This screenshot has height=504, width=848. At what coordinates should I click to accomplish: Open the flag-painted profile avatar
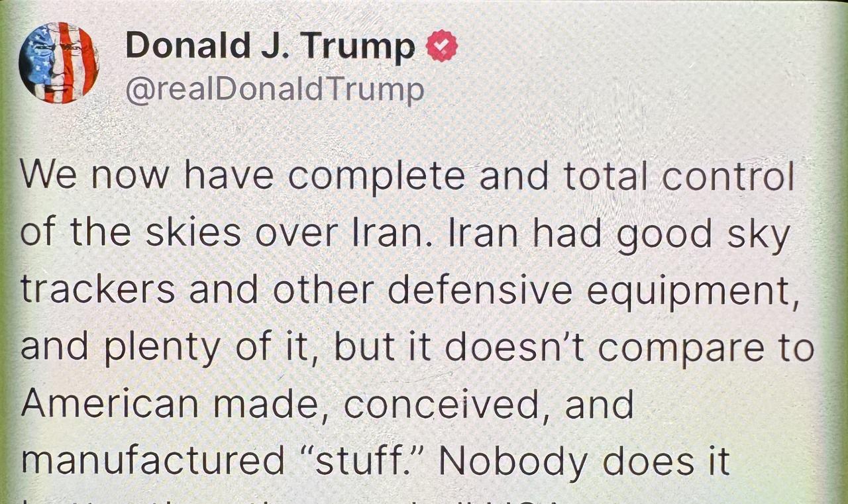click(x=59, y=63)
